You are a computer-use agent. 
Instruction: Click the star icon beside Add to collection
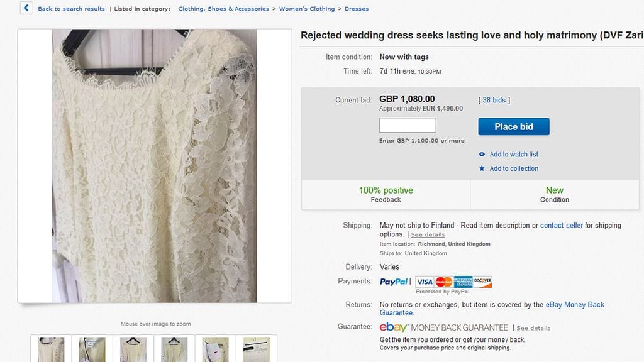pos(482,168)
